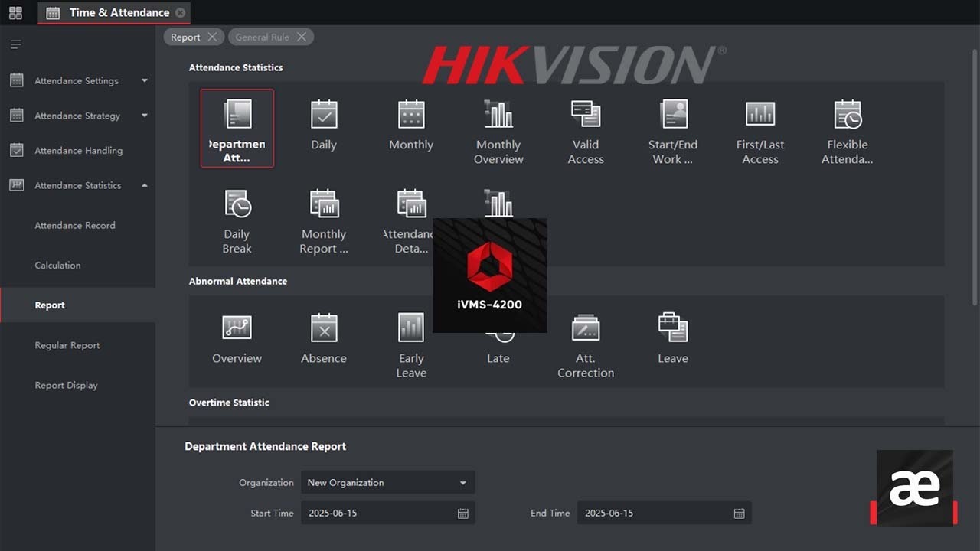
Task: Click the Abnormal Attendance section heading
Action: tap(238, 281)
